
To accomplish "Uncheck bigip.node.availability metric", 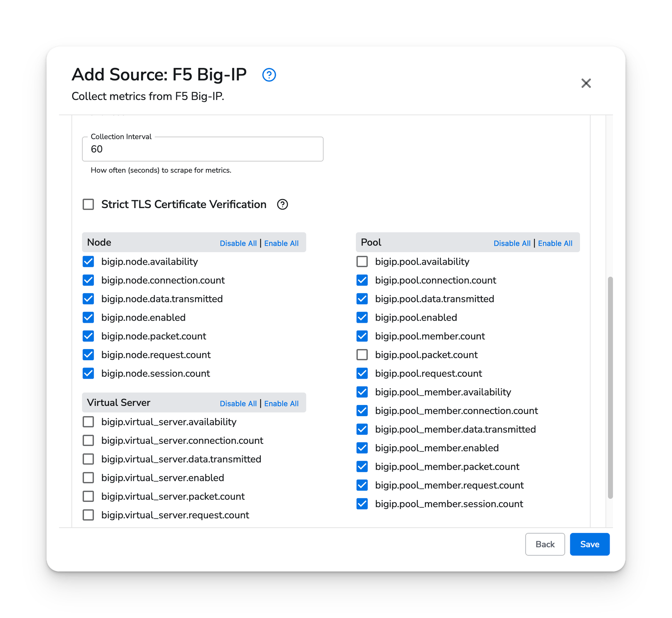I will [88, 262].
